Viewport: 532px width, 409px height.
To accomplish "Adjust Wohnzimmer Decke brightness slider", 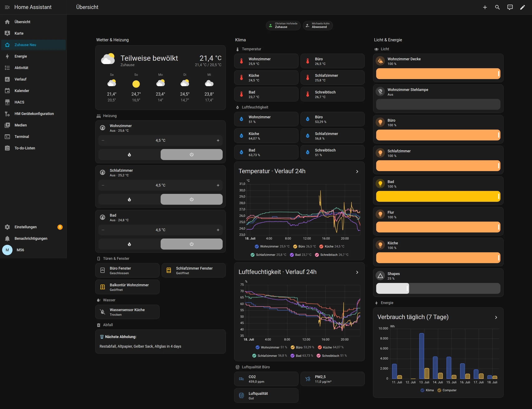I will 438,73.
